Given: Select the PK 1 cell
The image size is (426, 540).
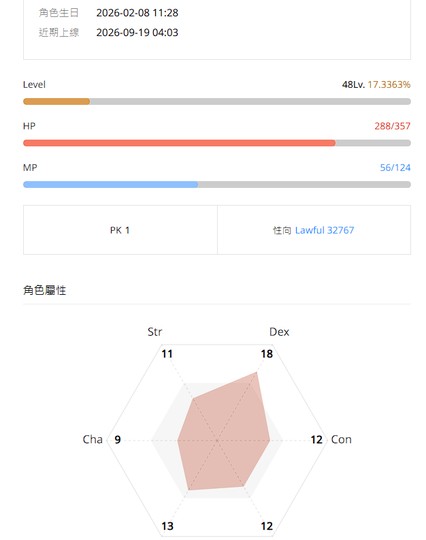Looking at the screenshot, I should tap(120, 230).
